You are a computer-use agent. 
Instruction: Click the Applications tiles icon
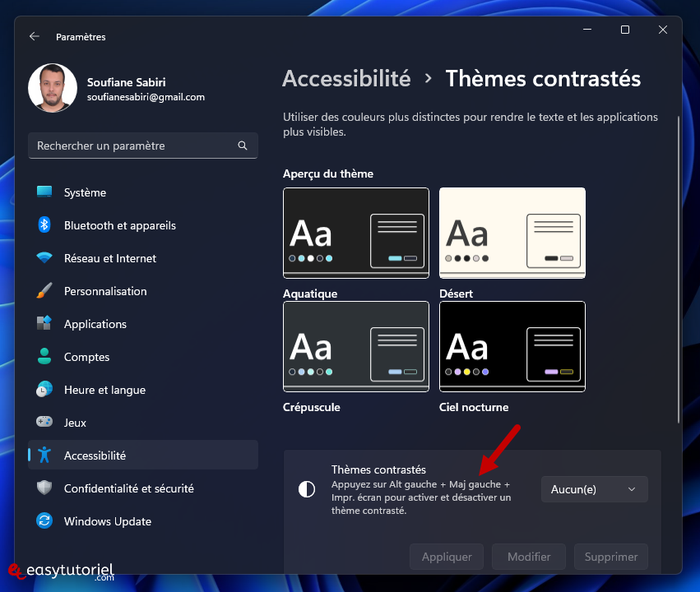[44, 323]
